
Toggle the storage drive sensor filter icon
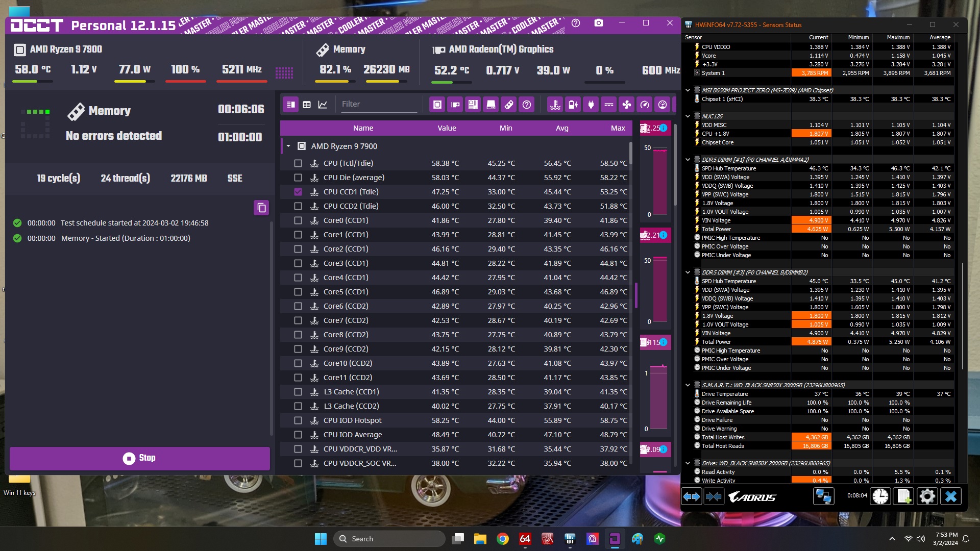(x=491, y=105)
